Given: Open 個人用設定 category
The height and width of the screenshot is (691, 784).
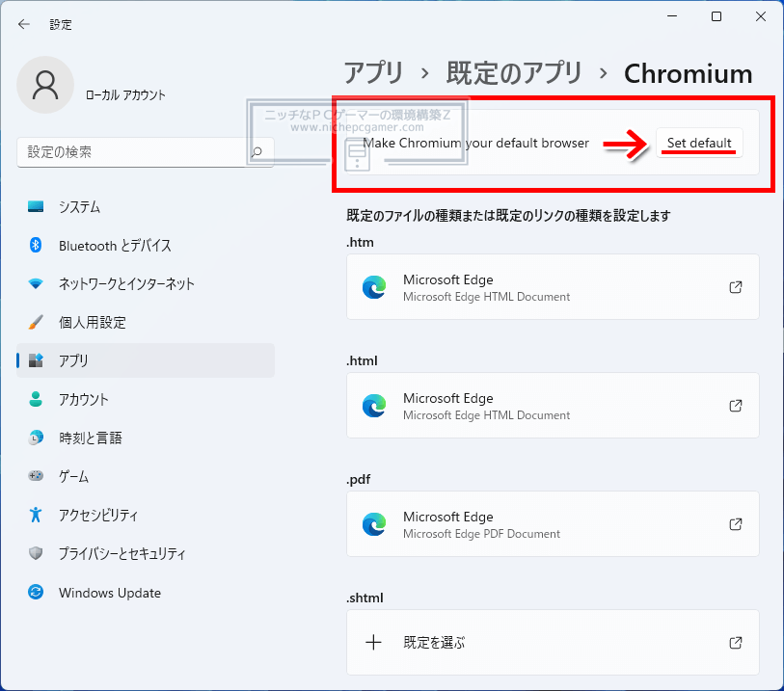Looking at the screenshot, I should point(146,322).
